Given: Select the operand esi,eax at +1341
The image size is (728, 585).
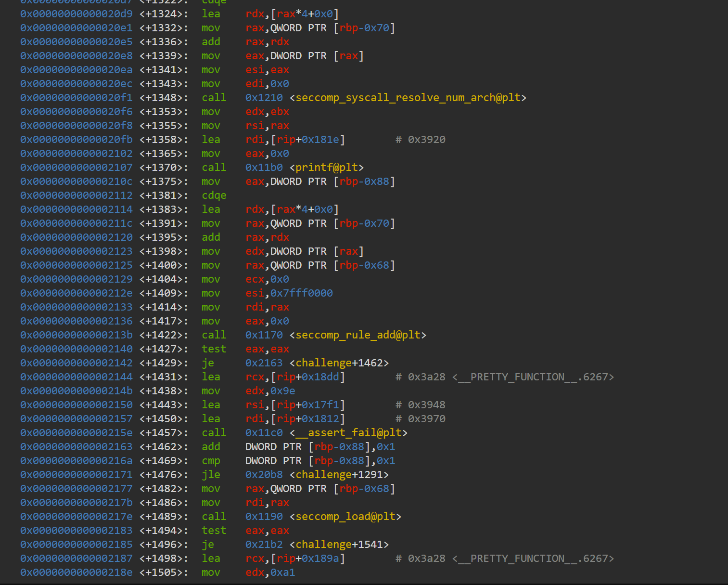Looking at the screenshot, I should [267, 70].
